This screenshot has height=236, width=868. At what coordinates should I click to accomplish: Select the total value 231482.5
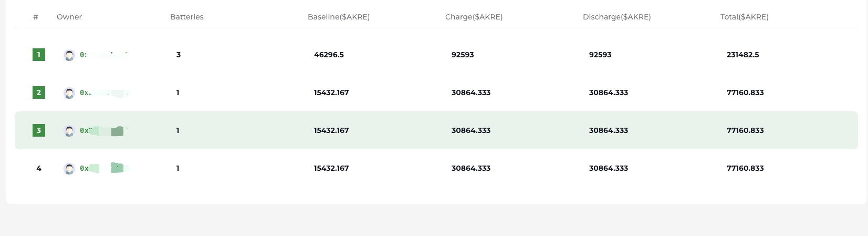(x=743, y=55)
